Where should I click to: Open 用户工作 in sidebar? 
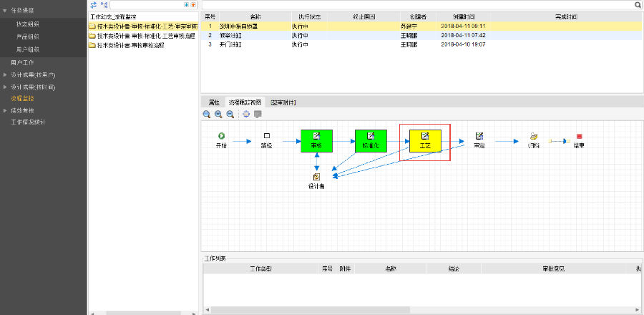[x=22, y=62]
